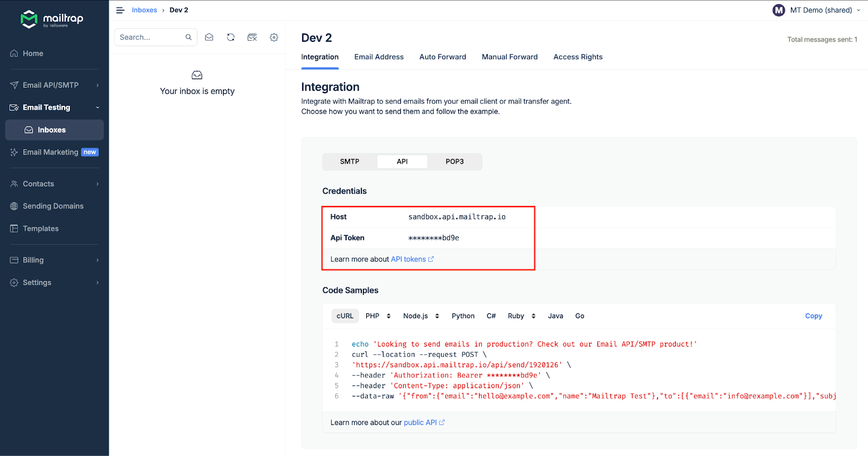Open the public API link
The width and height of the screenshot is (868, 456).
point(420,422)
